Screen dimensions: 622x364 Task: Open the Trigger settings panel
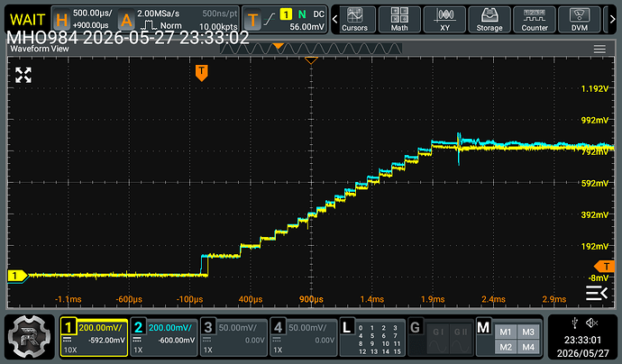pos(252,20)
